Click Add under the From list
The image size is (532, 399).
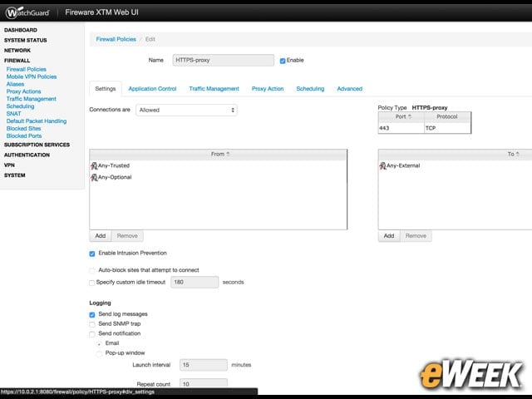101,236
